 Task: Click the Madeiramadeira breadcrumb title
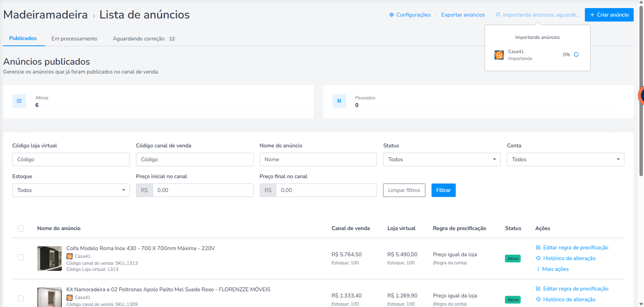[45, 15]
